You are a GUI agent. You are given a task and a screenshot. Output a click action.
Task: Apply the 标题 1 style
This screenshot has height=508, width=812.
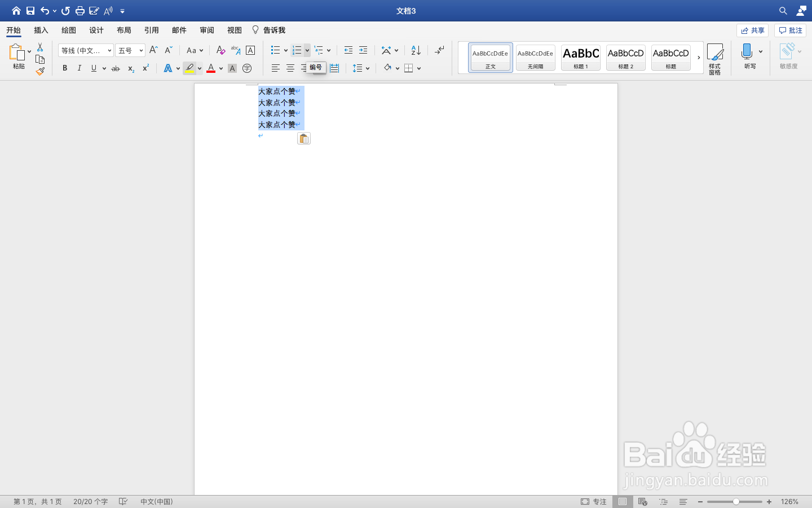tap(581, 58)
